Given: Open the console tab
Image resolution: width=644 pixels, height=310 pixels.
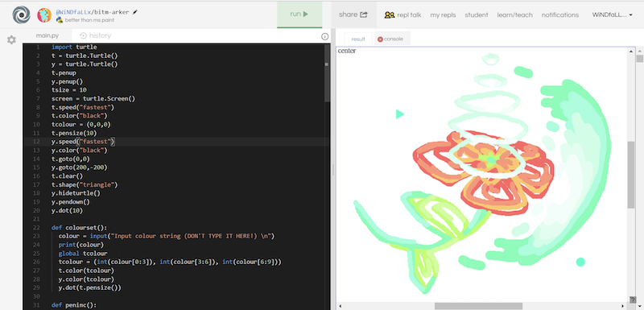Looking at the screenshot, I should tap(390, 39).
